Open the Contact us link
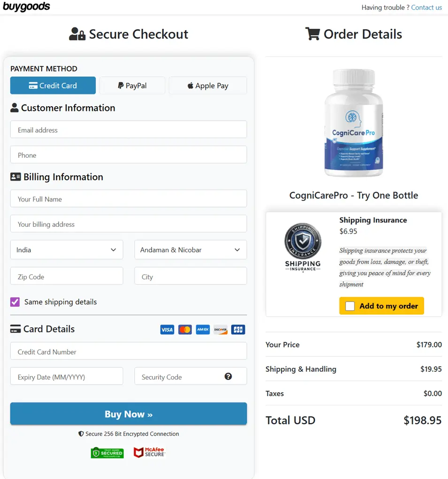 coord(426,8)
